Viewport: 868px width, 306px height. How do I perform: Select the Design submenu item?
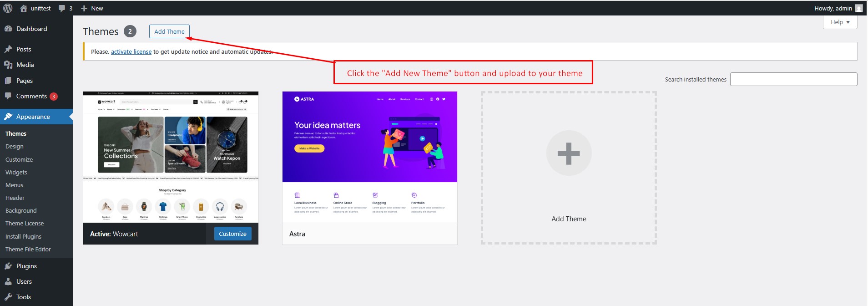tap(15, 146)
